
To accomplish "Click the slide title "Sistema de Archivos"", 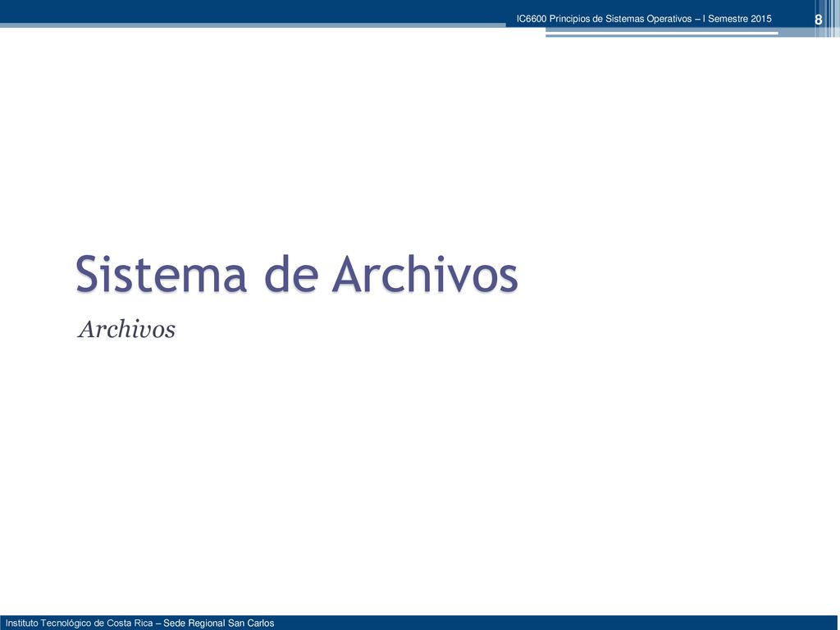I will pyautogui.click(x=297, y=275).
